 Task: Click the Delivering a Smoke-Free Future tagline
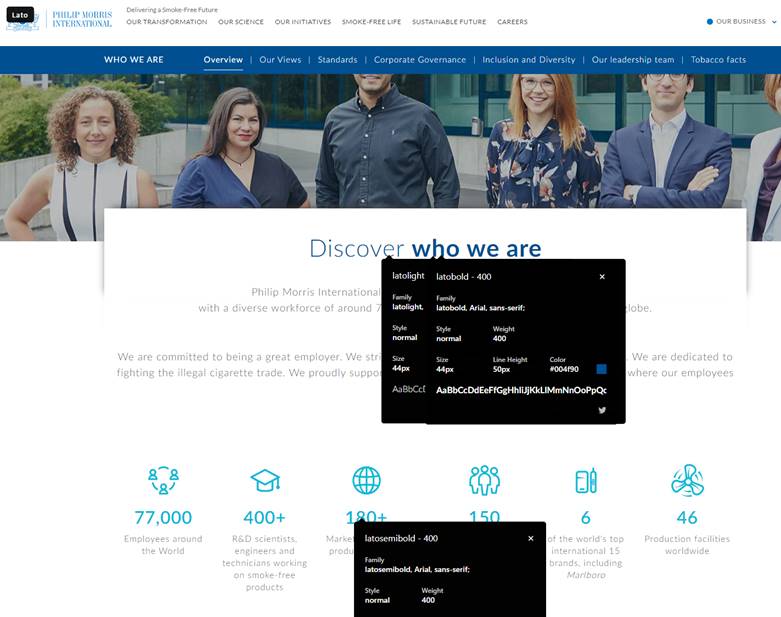pyautogui.click(x=172, y=9)
